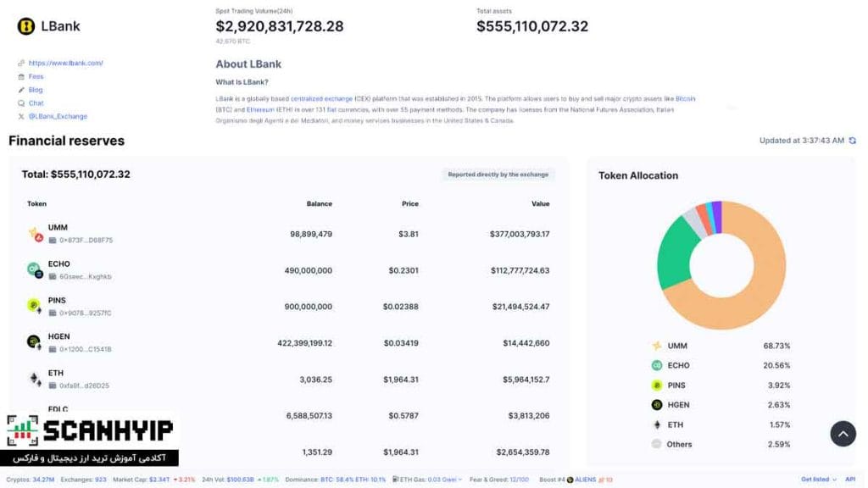The height and width of the screenshot is (488, 868).
Task: Click the scroll-to-top arrow button
Action: 843,434
